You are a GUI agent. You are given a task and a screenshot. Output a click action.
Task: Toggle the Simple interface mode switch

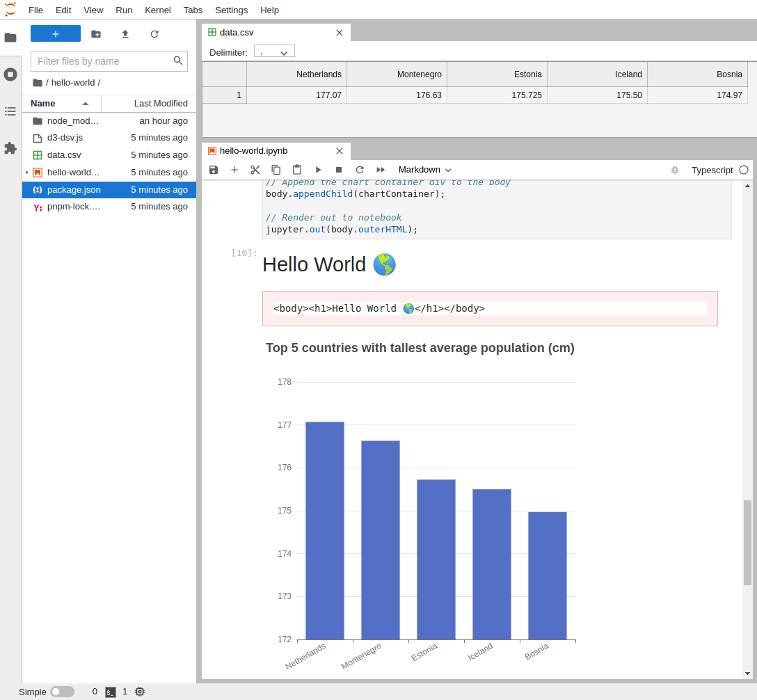tap(63, 692)
